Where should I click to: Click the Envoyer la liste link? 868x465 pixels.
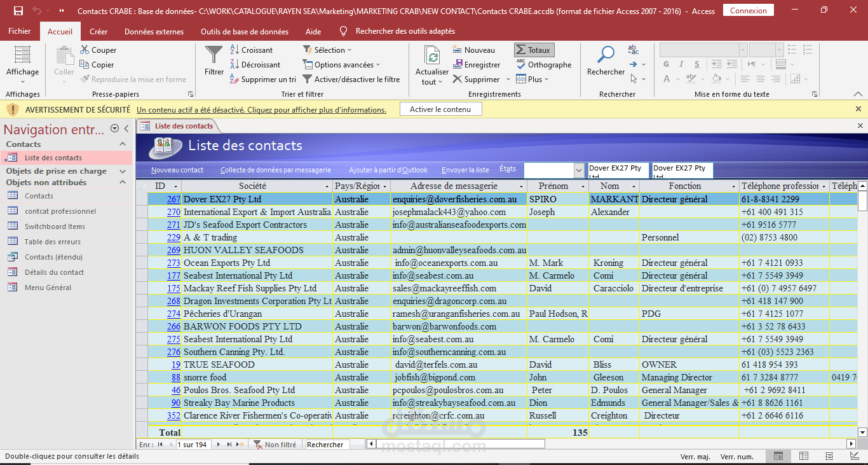pos(465,170)
